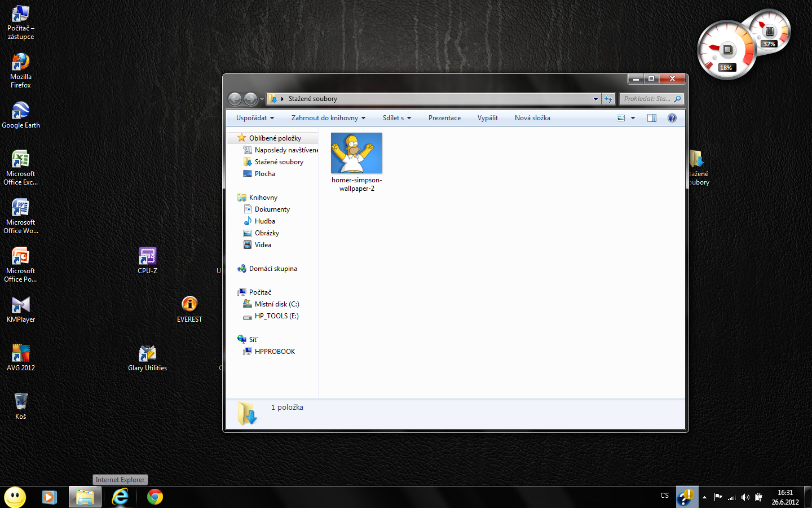Open Action Center flag tray icon
Screen dimensions: 812x508
point(718,497)
